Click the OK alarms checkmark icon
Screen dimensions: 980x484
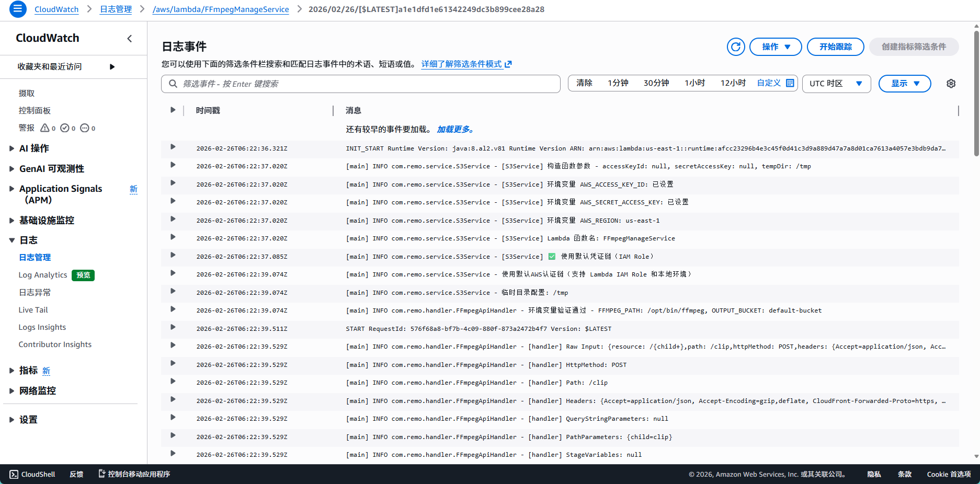65,128
